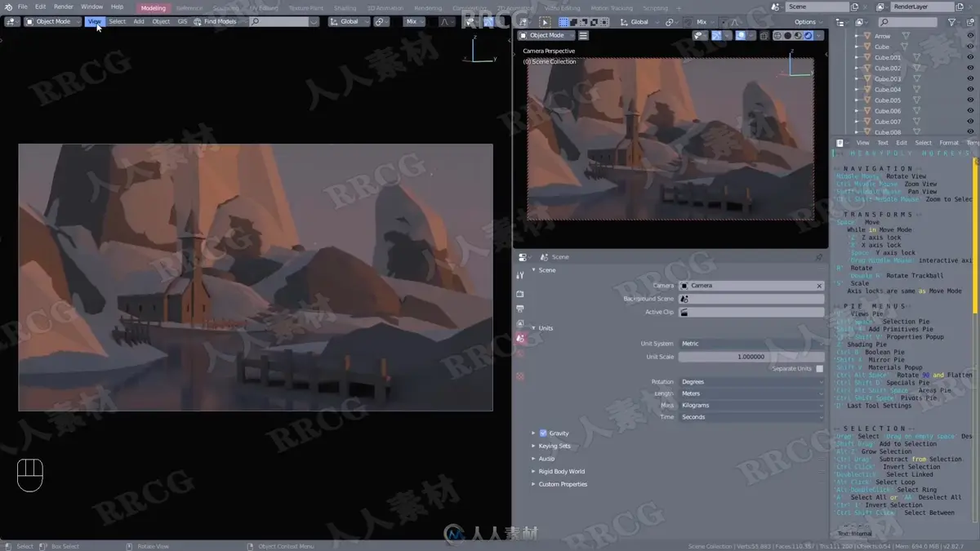980x551 pixels.
Task: Open the GIS menu button
Action: [182, 21]
